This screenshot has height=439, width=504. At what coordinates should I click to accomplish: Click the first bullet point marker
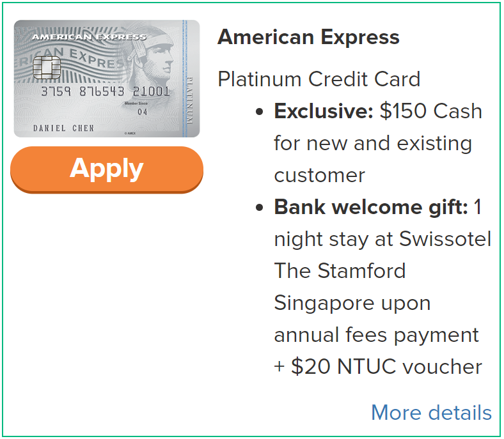pos(260,112)
